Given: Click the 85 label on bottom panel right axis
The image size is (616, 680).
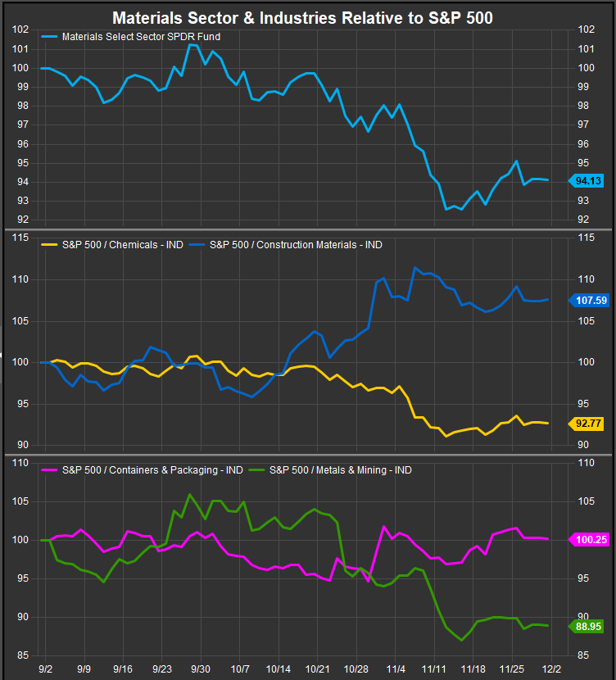Looking at the screenshot, I should click(583, 655).
